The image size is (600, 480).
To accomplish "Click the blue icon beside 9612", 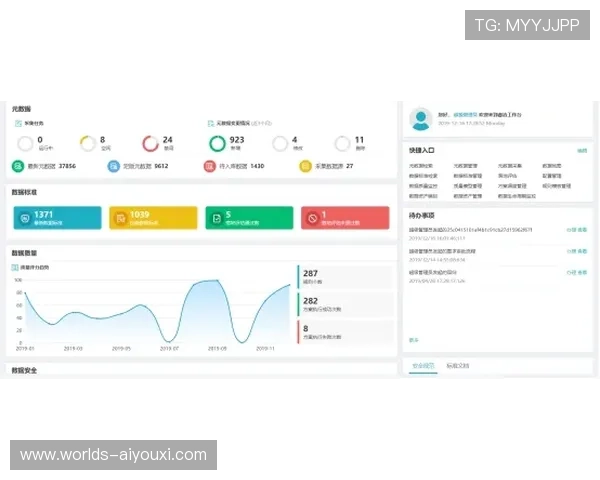I will pyautogui.click(x=113, y=166).
